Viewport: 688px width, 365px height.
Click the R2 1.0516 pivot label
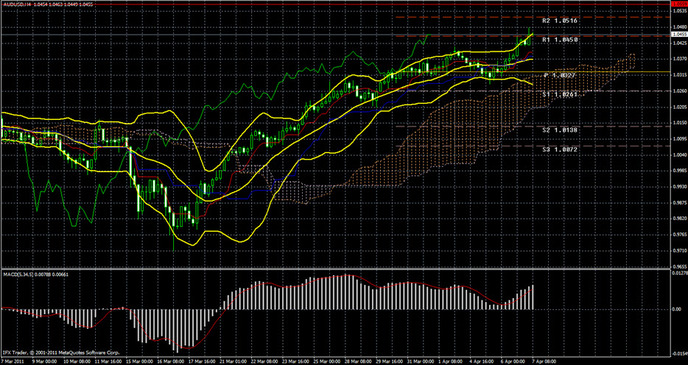[x=559, y=21]
